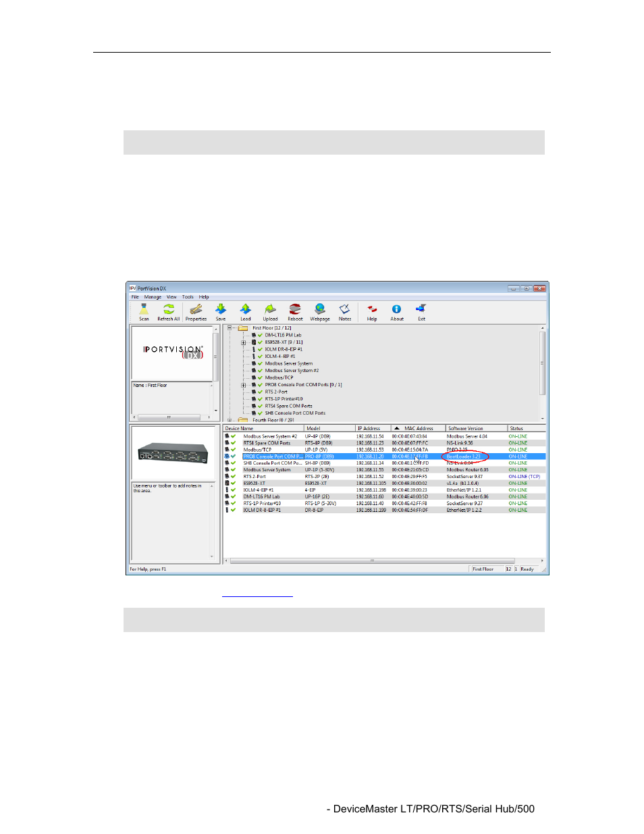Select Modbus Server System #2 in tree
The height and width of the screenshot is (834, 644).
pyautogui.click(x=292, y=371)
